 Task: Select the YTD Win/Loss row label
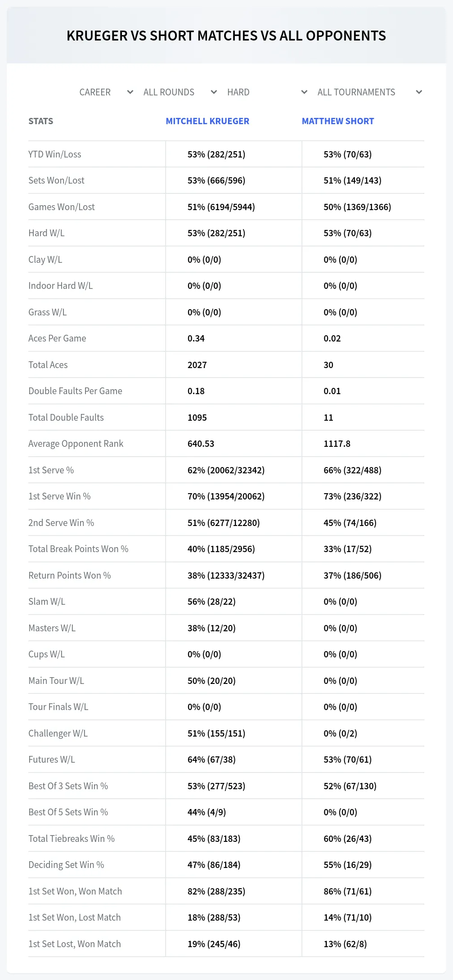55,154
